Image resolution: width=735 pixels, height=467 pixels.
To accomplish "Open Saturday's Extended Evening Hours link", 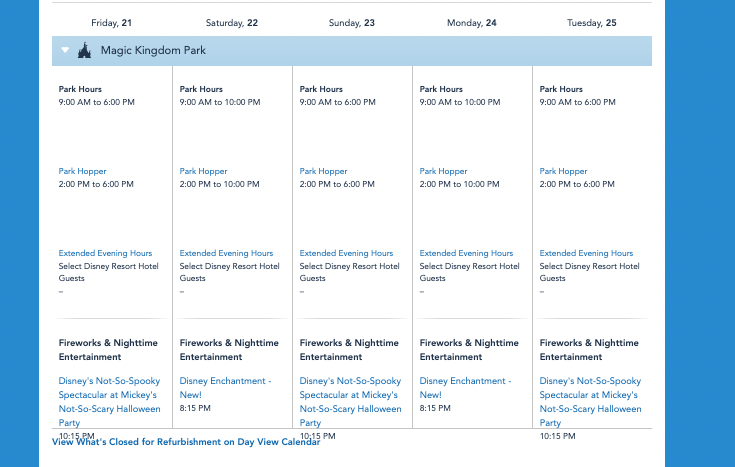I will click(226, 253).
